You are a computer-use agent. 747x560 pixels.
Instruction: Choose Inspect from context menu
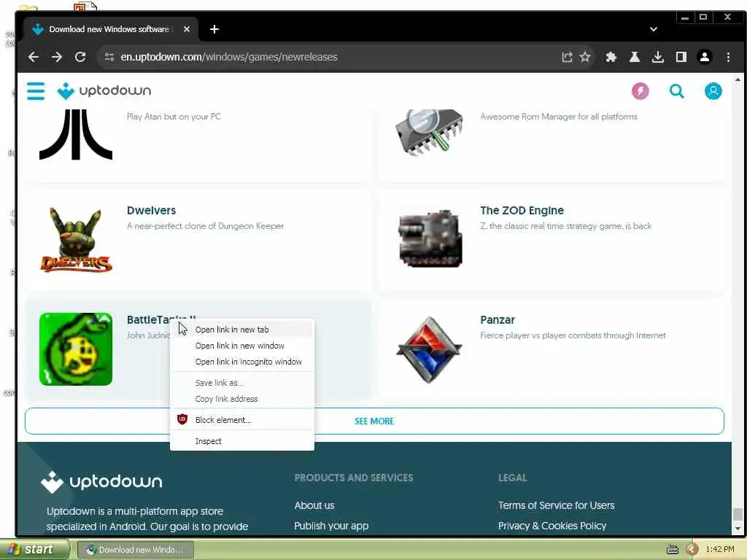tap(242, 441)
